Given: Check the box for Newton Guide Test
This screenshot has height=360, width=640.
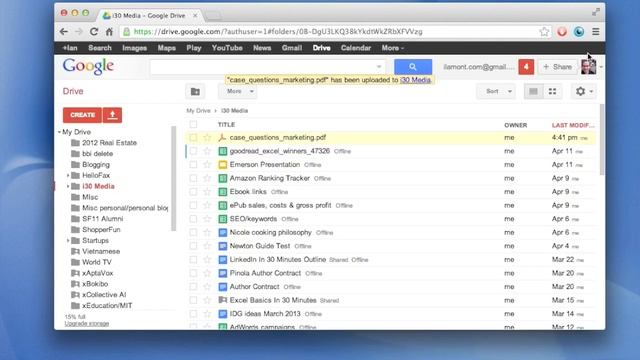Looking at the screenshot, I should pos(193,246).
